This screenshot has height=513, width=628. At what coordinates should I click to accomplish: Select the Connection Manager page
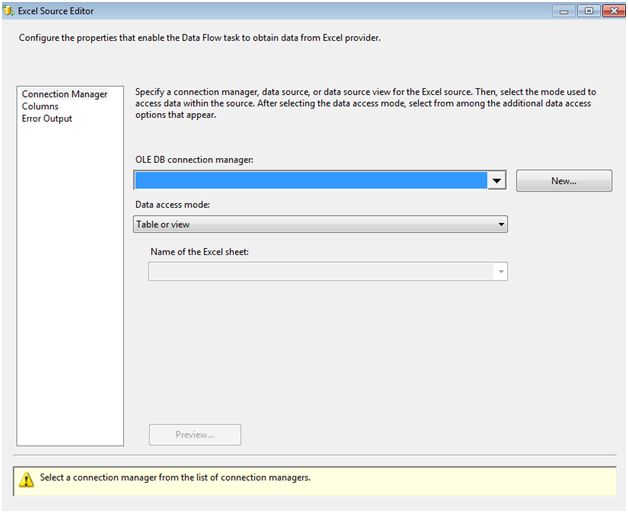pos(64,94)
